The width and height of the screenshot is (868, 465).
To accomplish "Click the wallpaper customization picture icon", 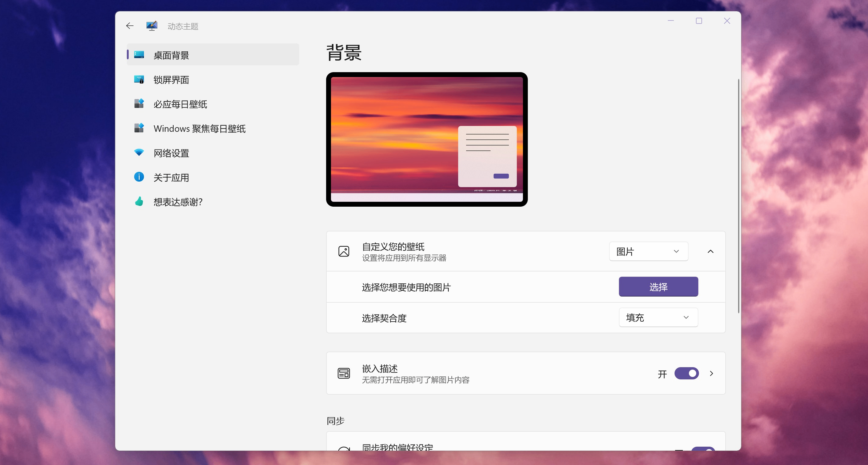I will [x=344, y=251].
